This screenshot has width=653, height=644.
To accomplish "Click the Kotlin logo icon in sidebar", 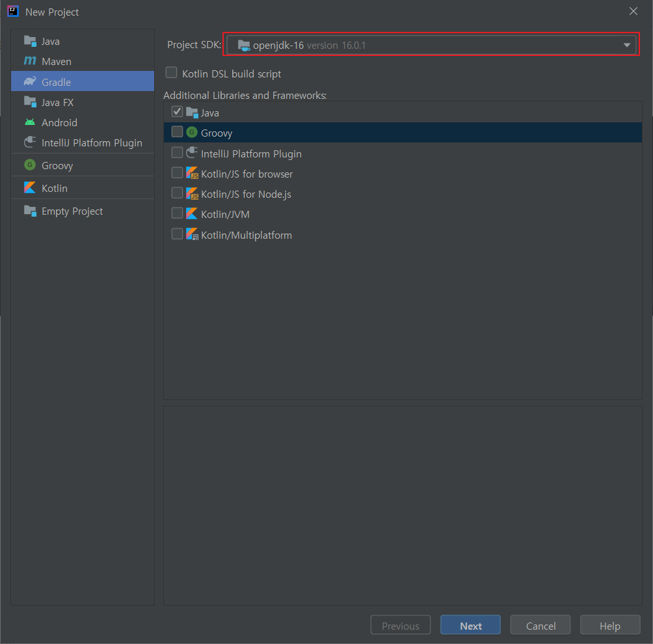I will (30, 188).
